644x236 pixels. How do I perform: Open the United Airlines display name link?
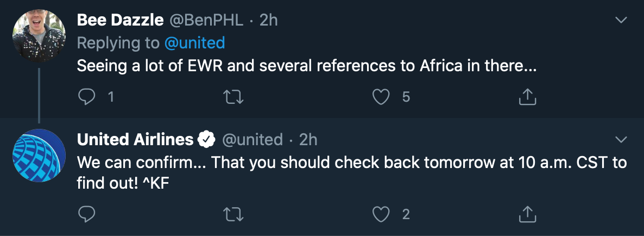(135, 140)
